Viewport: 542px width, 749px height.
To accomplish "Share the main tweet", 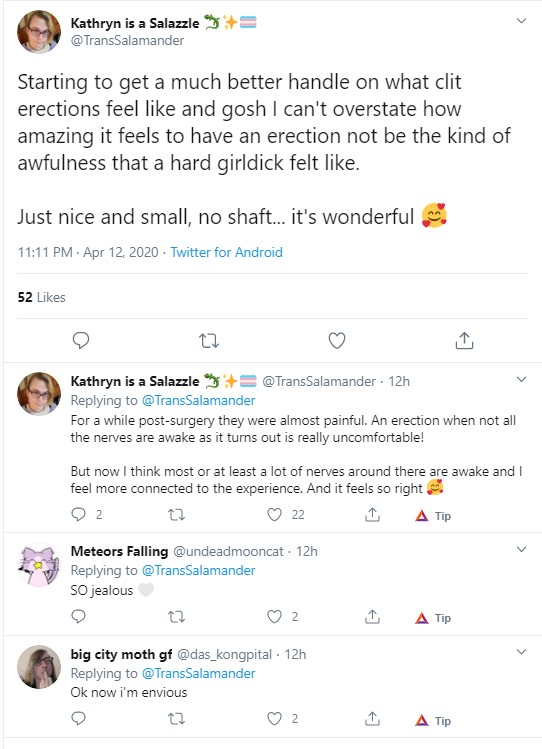I will 464,340.
